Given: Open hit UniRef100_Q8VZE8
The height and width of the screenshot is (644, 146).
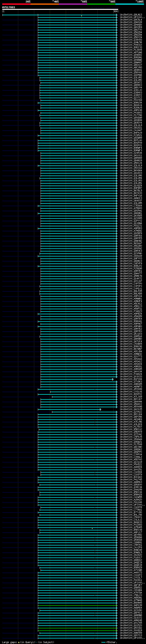Looking at the screenshot, I should pyautogui.click(x=131, y=27).
